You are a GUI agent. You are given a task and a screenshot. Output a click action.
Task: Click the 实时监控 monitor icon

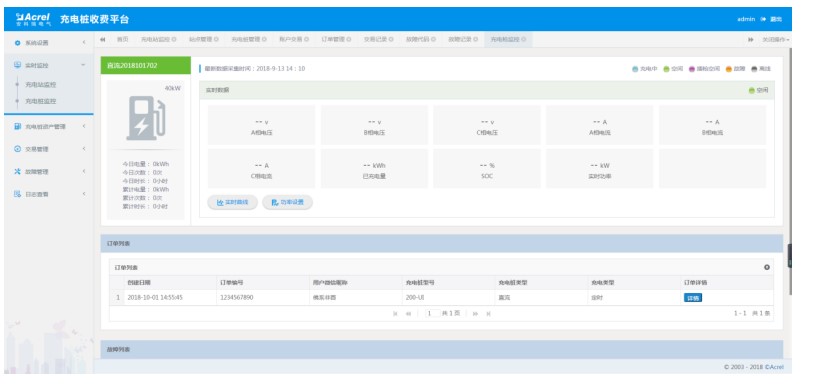17,65
